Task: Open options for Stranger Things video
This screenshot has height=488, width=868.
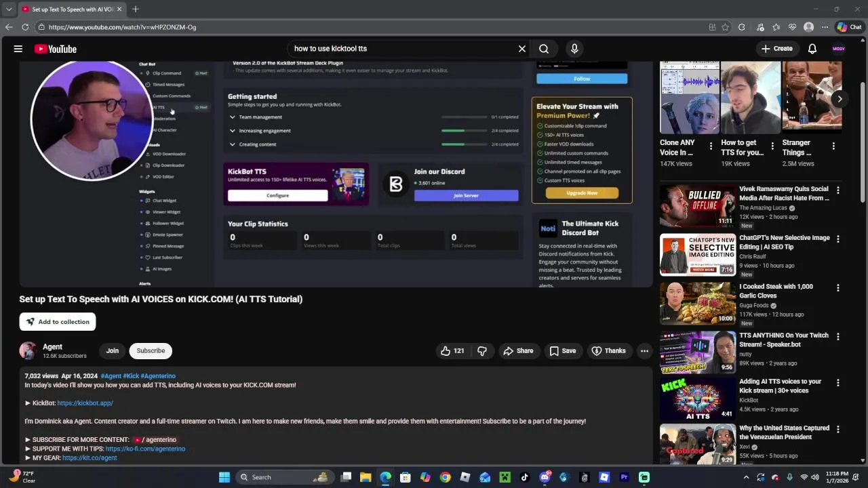Action: click(x=833, y=146)
